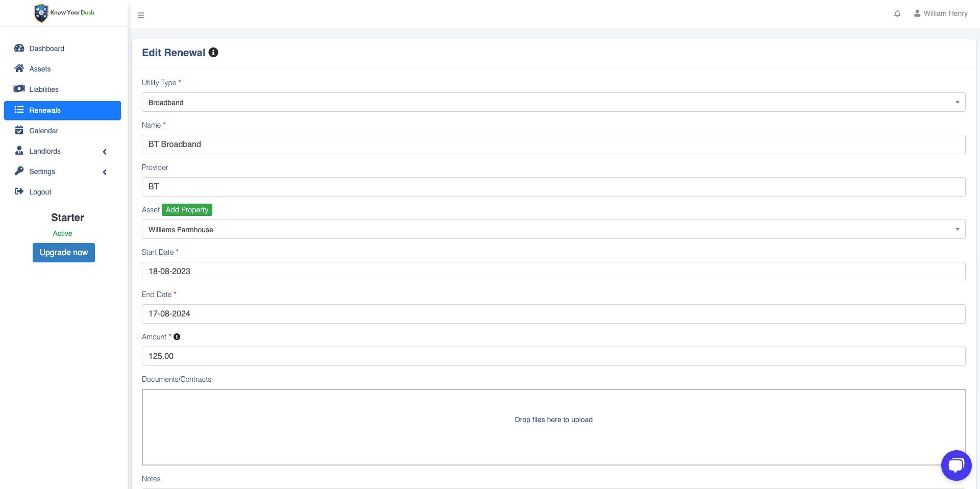
Task: Click the Settings key icon
Action: coord(19,171)
